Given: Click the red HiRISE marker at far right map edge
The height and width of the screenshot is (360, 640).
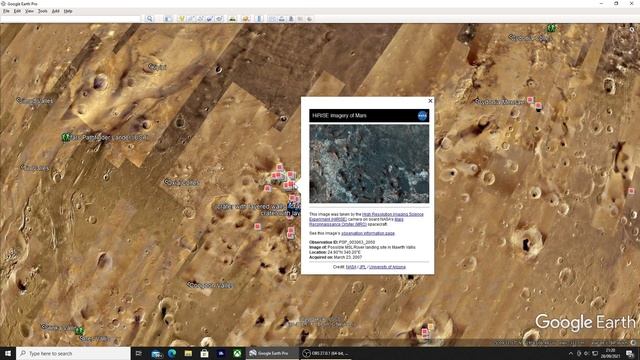Looking at the screenshot, I should point(631,191).
